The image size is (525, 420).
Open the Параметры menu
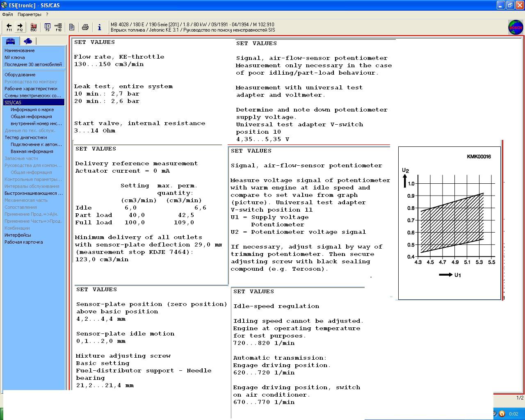click(x=30, y=14)
